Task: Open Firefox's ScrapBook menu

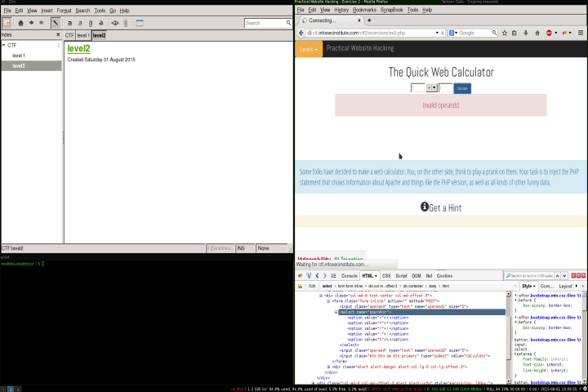Action: click(x=391, y=10)
